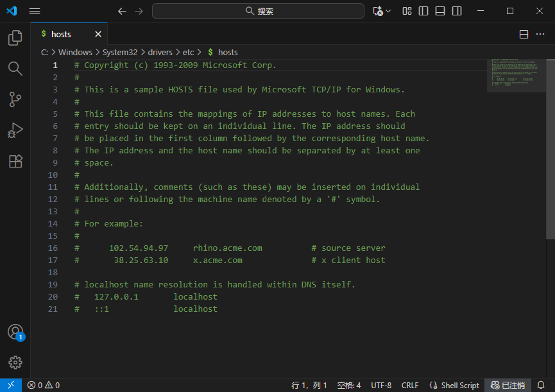555x392 pixels.
Task: Open the Accounts menu icon
Action: click(x=15, y=332)
